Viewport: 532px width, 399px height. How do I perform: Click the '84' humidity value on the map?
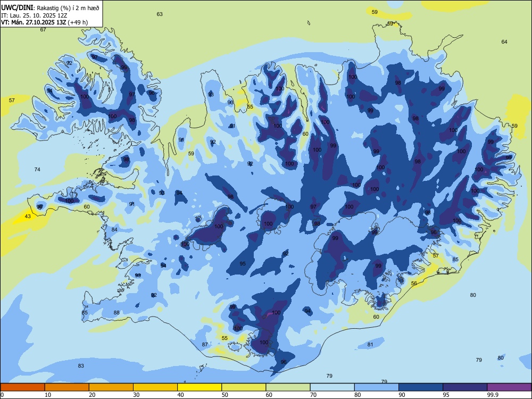[114, 230]
